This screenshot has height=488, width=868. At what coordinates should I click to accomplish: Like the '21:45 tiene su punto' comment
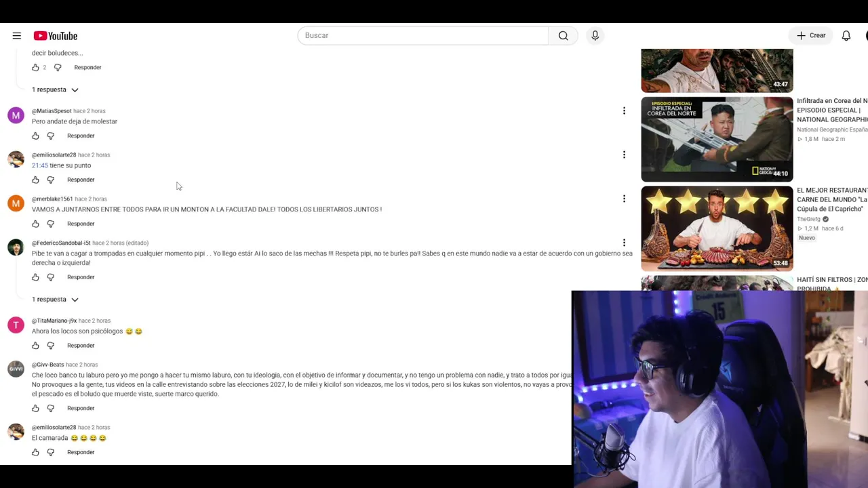click(35, 180)
